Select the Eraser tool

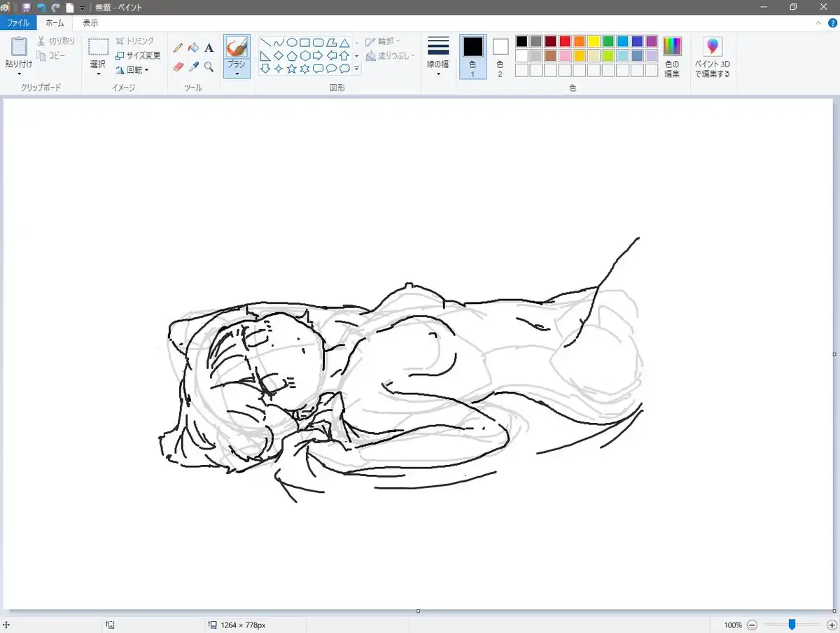pos(178,67)
